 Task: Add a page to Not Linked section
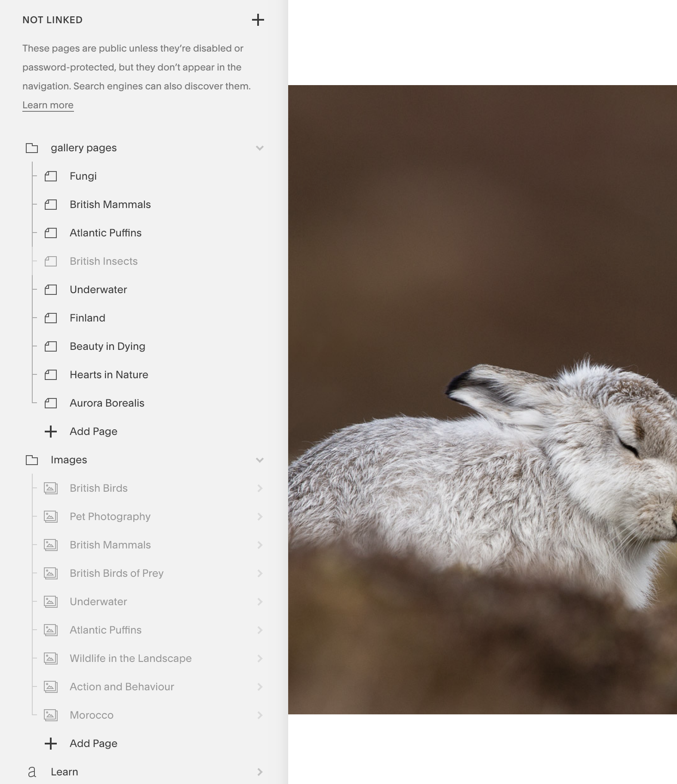[258, 20]
